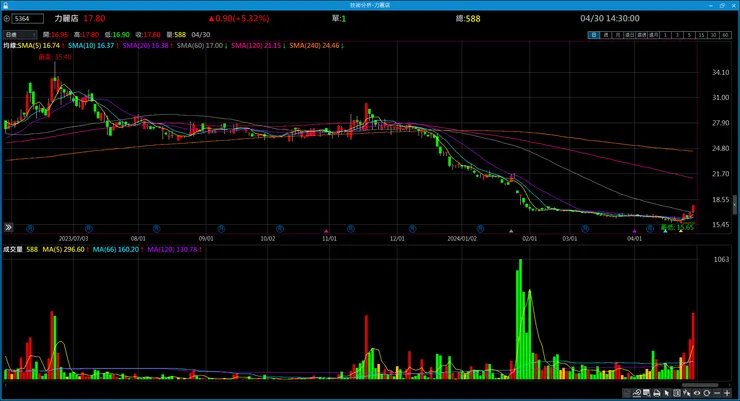This screenshot has height=401, width=740.
Task: Click the split-panel layout icon in bottom toolbar
Action: click(677, 393)
